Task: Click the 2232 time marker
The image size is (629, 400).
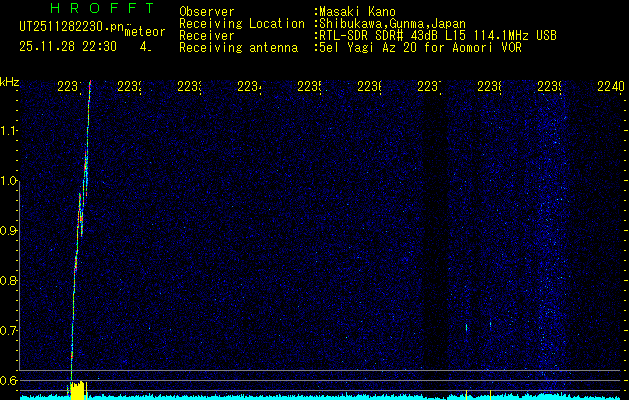Action: (130, 86)
